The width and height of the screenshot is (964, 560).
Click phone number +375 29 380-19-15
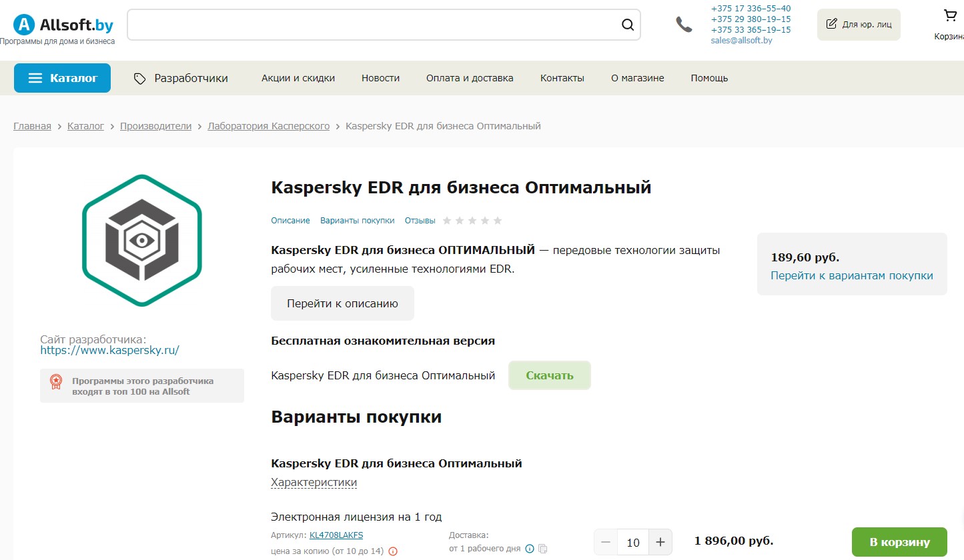(x=751, y=19)
